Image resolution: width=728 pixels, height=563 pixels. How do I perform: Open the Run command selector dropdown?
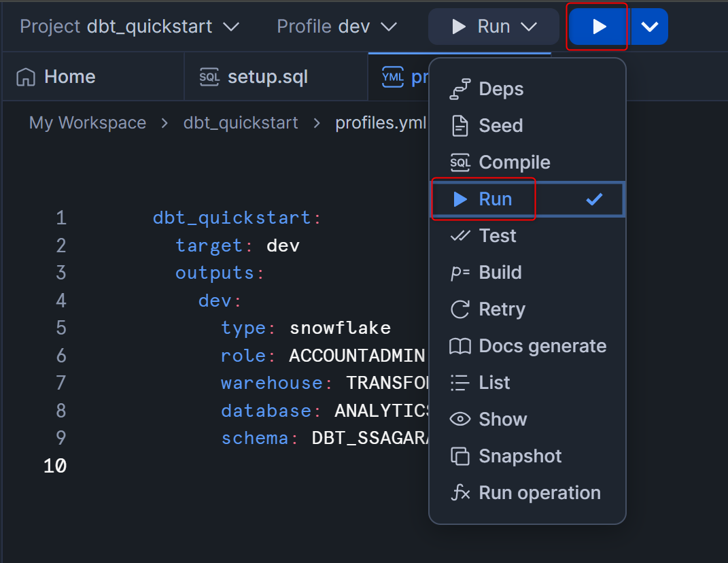click(493, 27)
